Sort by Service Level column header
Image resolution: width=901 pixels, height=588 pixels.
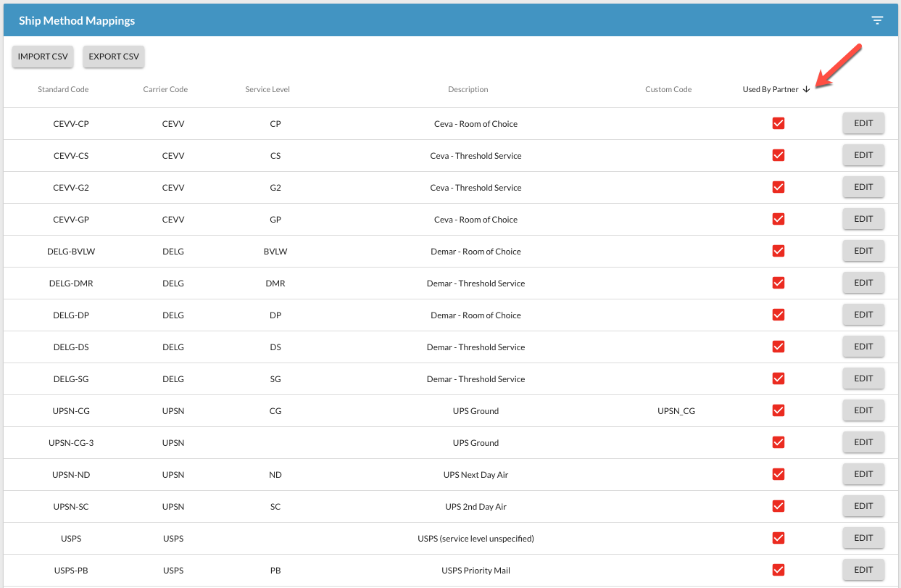click(267, 90)
